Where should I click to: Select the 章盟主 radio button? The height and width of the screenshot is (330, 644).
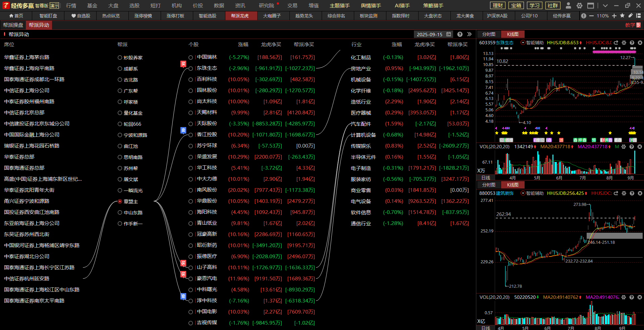tap(120, 201)
